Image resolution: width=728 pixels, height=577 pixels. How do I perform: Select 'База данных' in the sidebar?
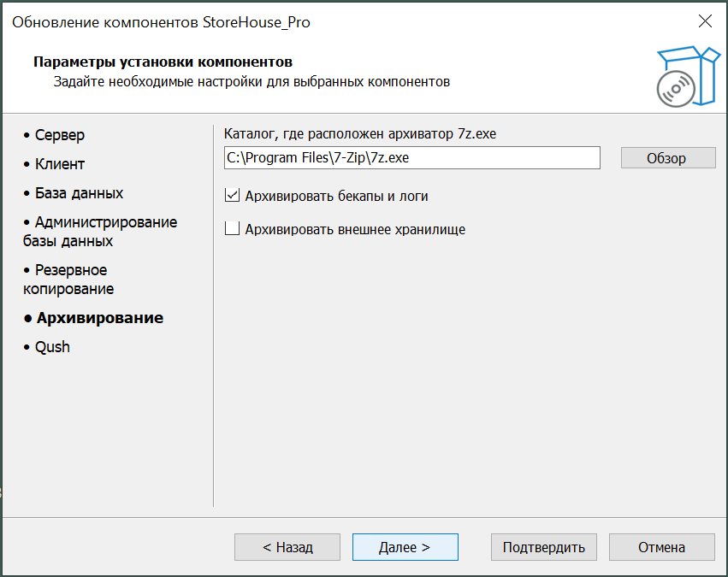(79, 193)
